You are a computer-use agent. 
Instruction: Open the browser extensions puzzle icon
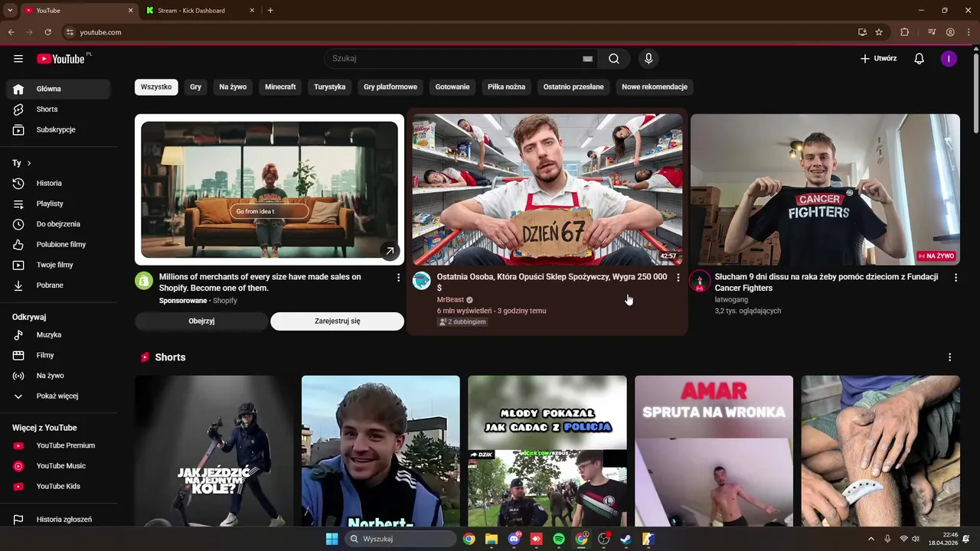click(905, 32)
